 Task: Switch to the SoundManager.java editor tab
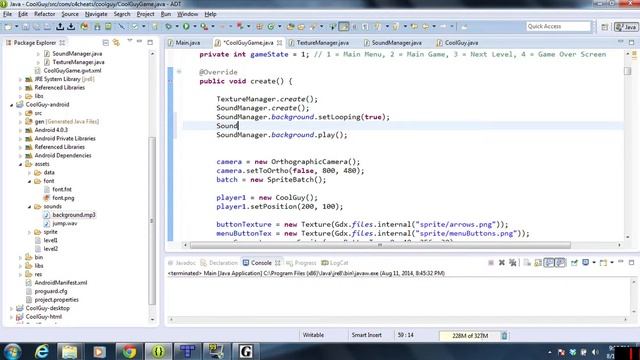click(x=396, y=42)
